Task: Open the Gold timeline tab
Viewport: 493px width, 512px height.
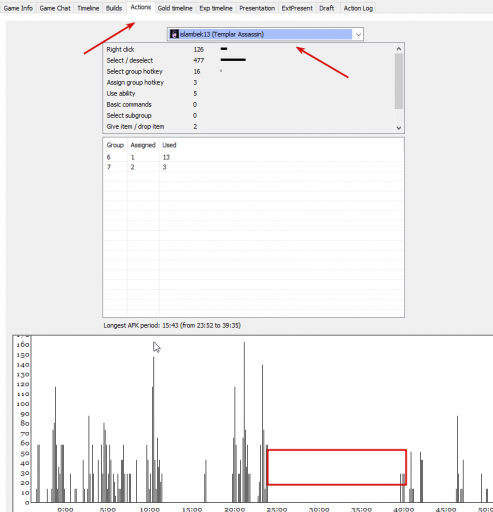Action: 175,8
